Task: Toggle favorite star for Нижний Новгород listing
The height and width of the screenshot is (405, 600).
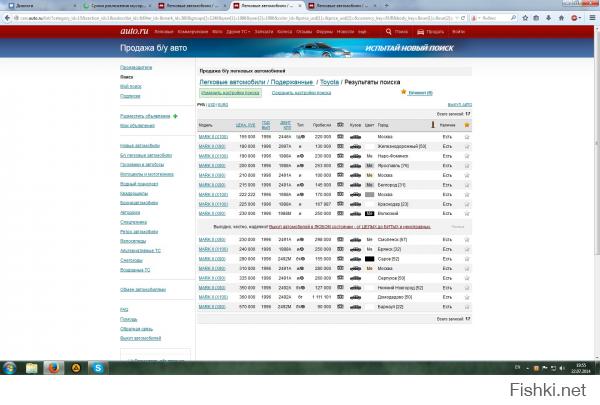Action: [x=466, y=288]
